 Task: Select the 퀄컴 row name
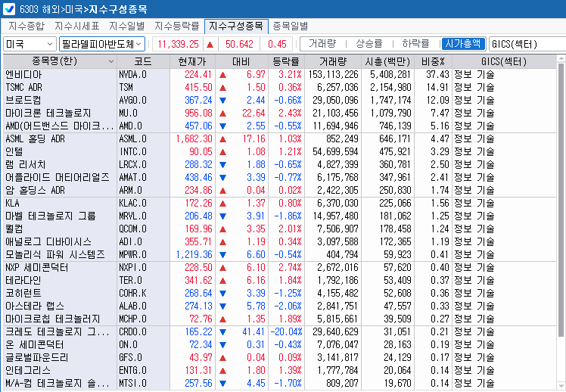tap(14, 229)
